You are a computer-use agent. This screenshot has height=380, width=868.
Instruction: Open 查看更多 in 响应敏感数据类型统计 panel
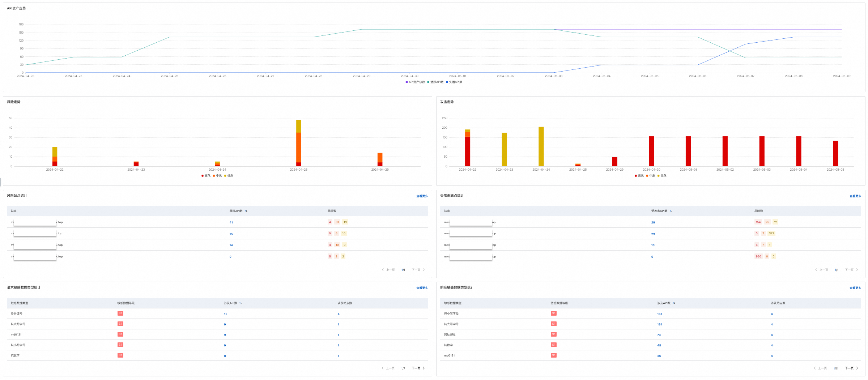click(855, 288)
